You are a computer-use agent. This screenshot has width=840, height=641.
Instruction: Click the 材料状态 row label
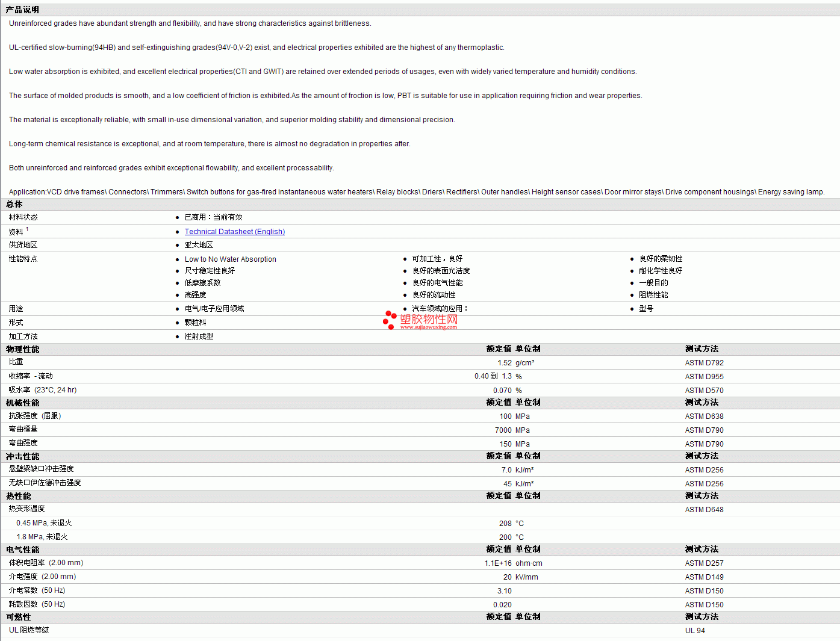point(23,217)
